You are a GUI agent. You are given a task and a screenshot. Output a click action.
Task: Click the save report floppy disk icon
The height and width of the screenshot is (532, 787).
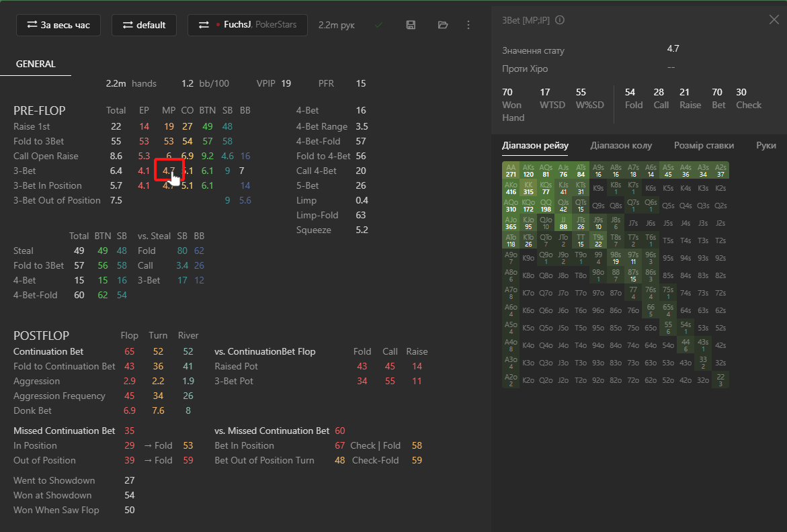coord(411,25)
